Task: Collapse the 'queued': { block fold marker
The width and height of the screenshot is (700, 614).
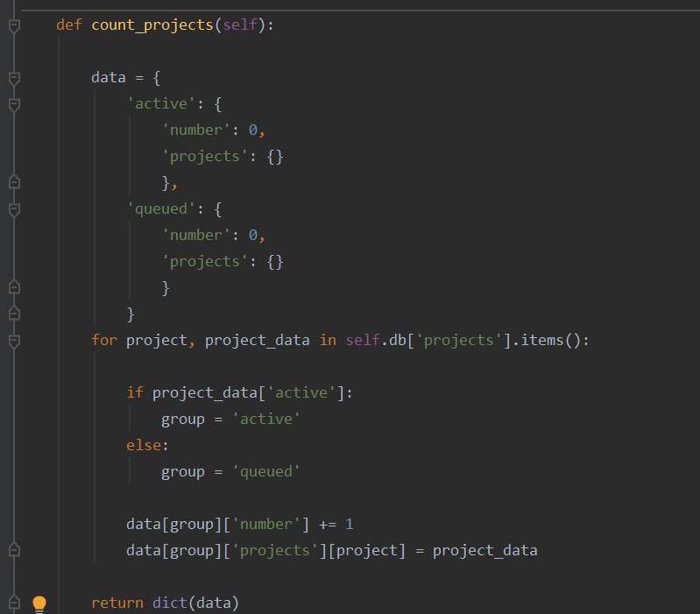Action: tap(14, 209)
